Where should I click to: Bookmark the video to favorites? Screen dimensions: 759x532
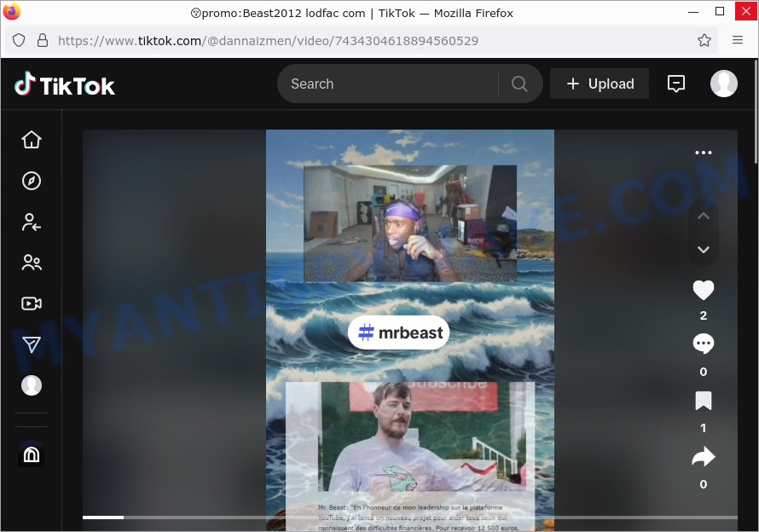[704, 401]
